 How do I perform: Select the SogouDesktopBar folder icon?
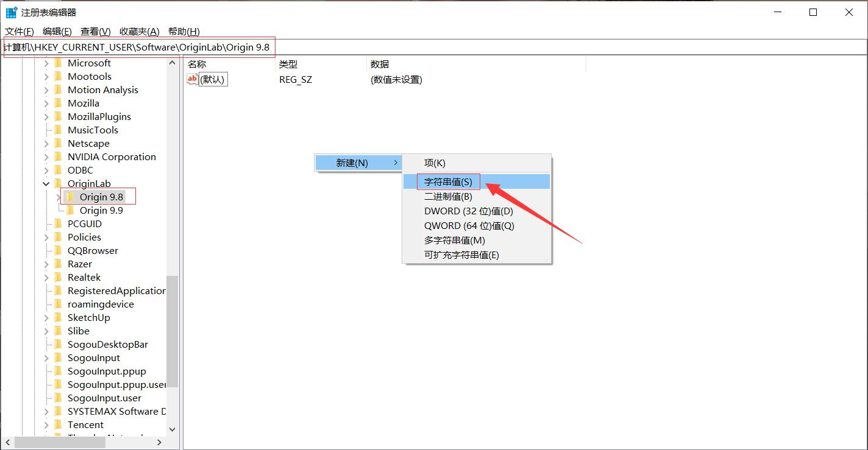pos(59,345)
